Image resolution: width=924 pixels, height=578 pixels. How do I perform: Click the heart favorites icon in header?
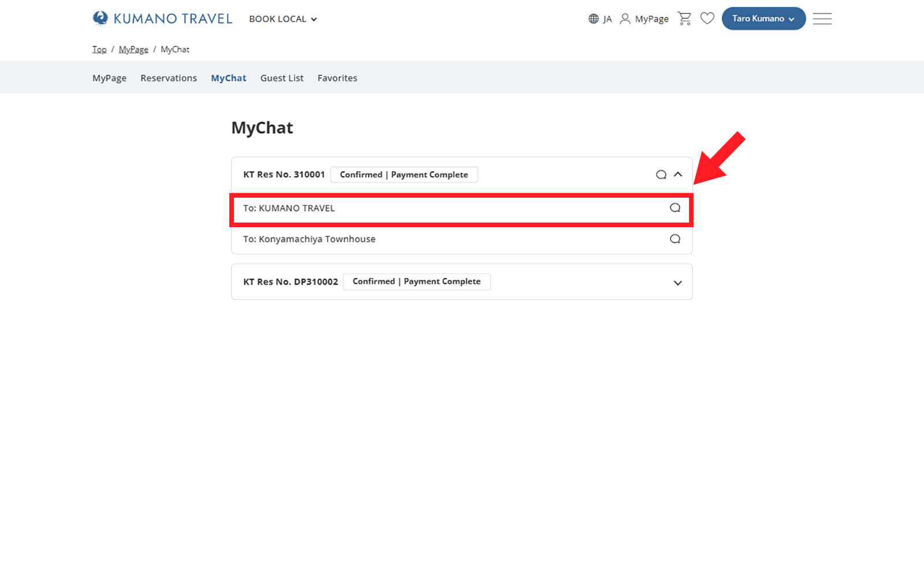tap(707, 18)
